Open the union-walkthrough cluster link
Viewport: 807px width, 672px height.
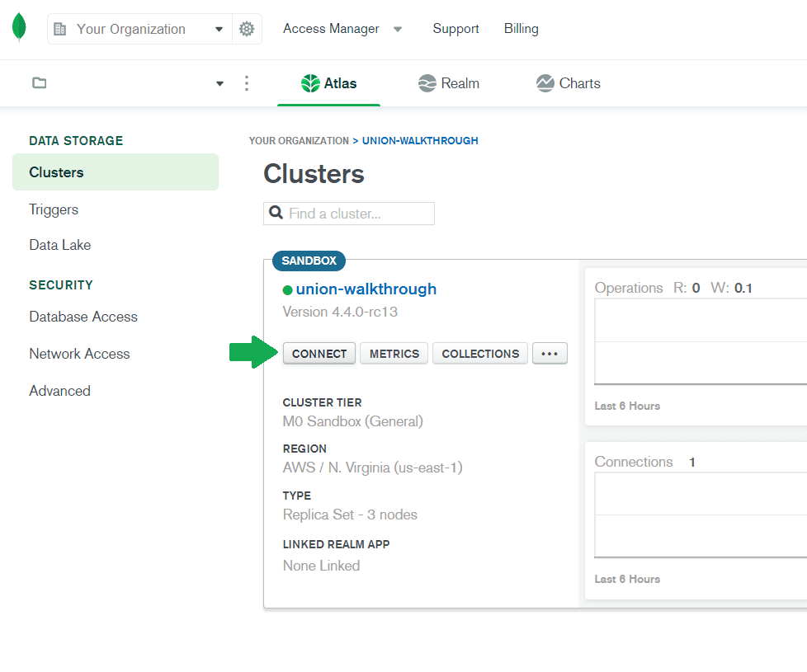click(x=366, y=289)
